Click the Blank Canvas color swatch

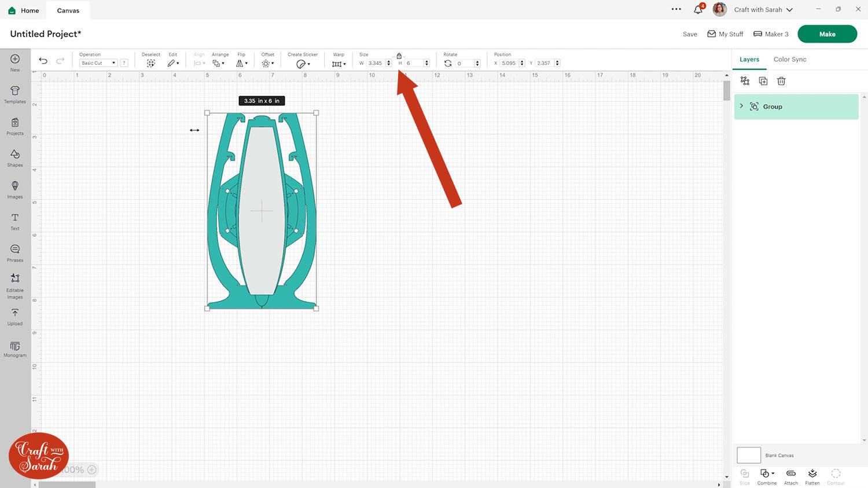[748, 455]
